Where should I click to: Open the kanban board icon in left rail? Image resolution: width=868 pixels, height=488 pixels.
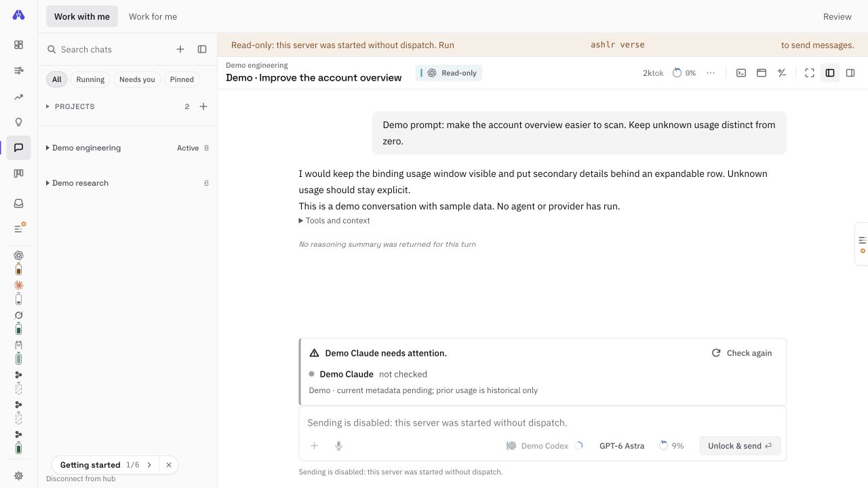pyautogui.click(x=18, y=174)
